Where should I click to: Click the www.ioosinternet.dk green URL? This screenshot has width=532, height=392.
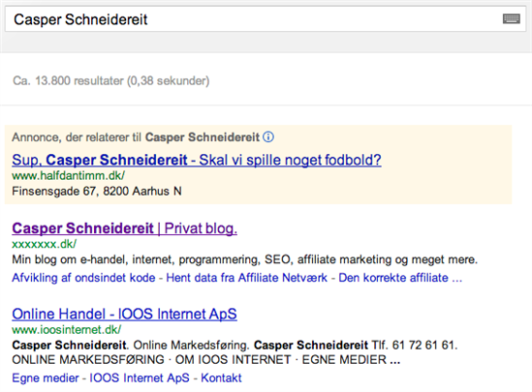(x=67, y=330)
